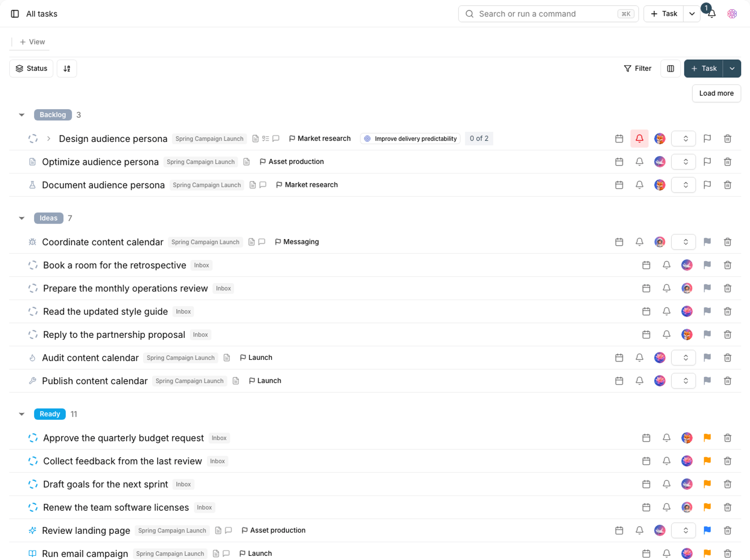Add a new View tab
This screenshot has width=750, height=560.
pos(32,42)
